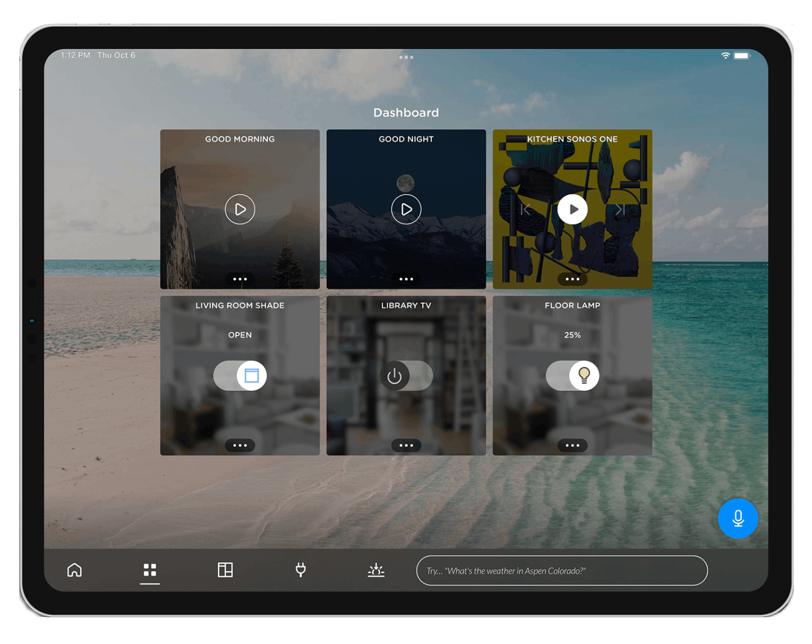Click the KITCHEN SONOS ONE tile title
The height and width of the screenshot is (644, 812).
[x=572, y=139]
